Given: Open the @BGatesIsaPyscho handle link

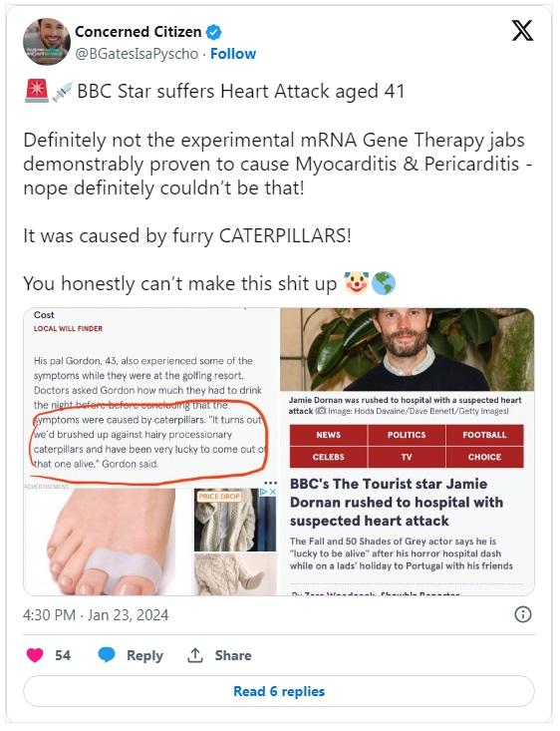Looking at the screenshot, I should [137, 54].
